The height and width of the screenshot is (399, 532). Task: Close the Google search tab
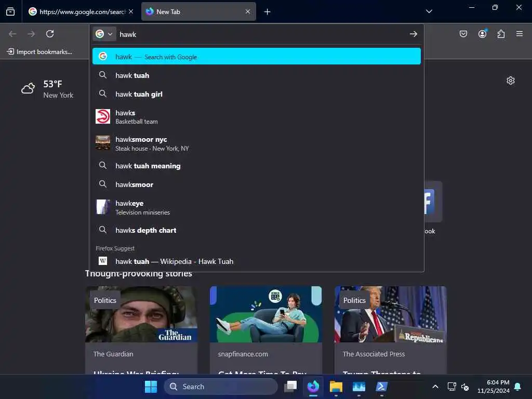pyautogui.click(x=131, y=11)
